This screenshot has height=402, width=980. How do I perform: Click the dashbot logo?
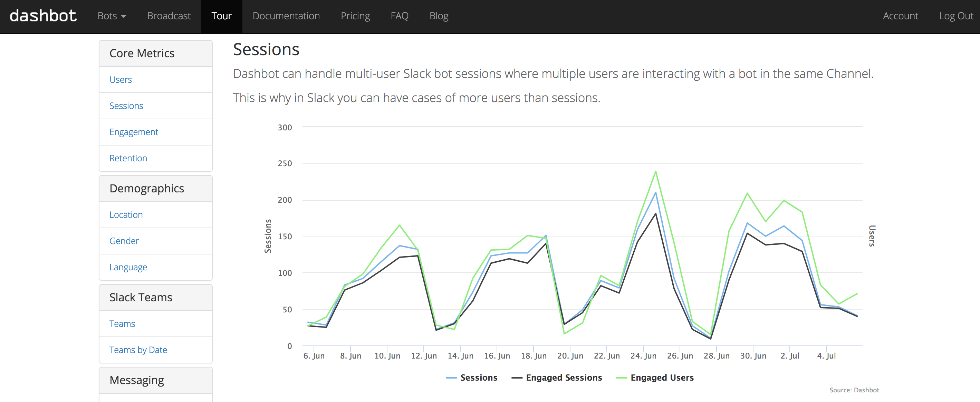click(x=43, y=16)
